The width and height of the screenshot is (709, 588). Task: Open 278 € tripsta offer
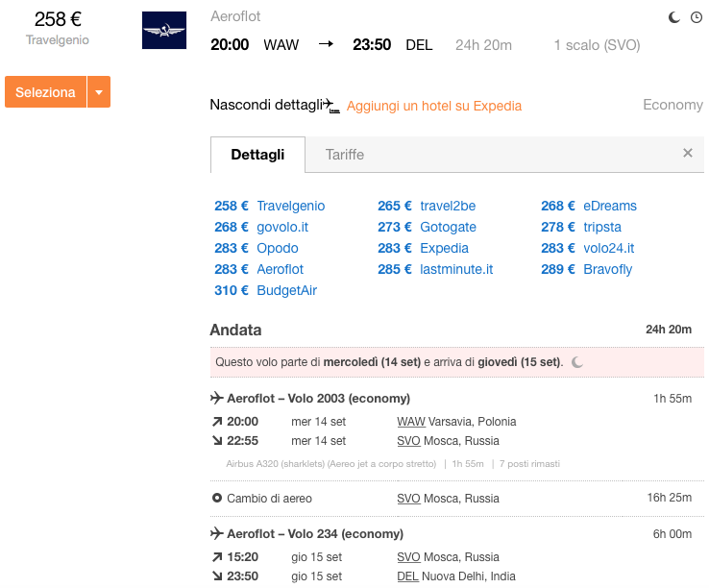click(x=581, y=227)
